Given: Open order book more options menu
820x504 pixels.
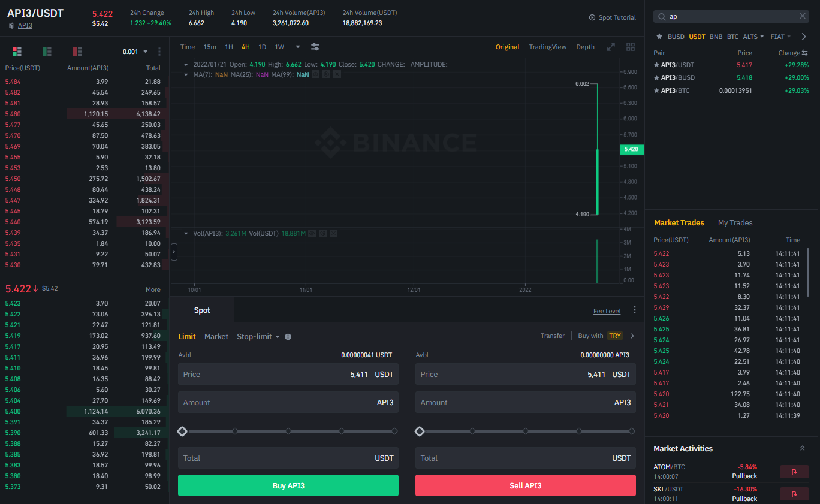Looking at the screenshot, I should 159,52.
